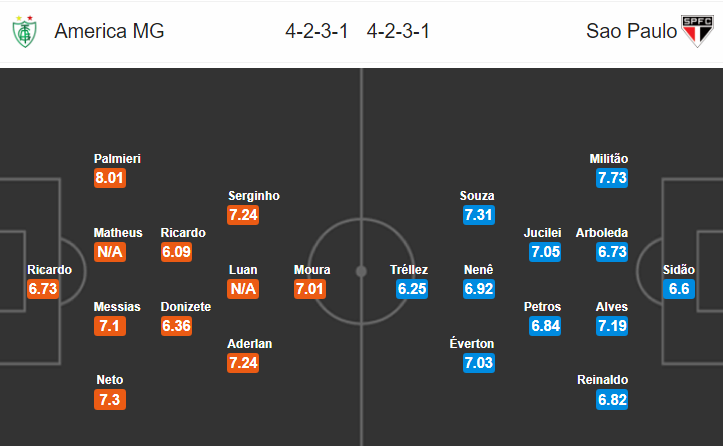Click the America MG club crest
This screenshot has width=723, height=446.
tap(23, 31)
